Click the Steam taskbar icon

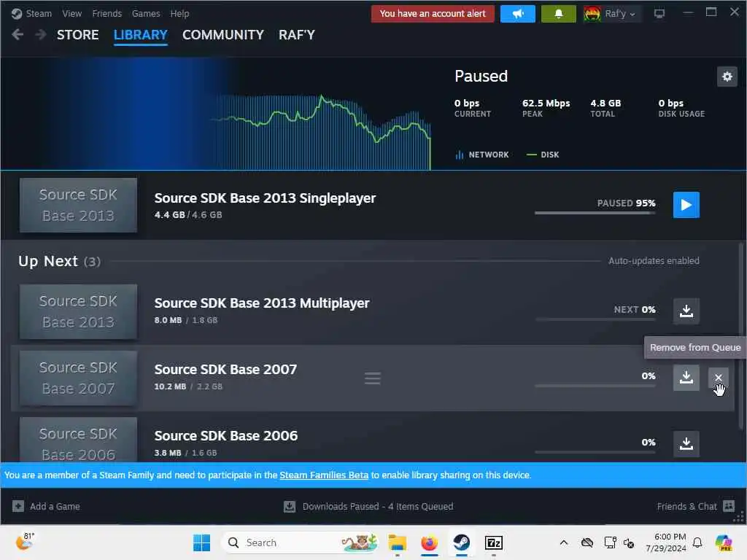[x=461, y=542]
